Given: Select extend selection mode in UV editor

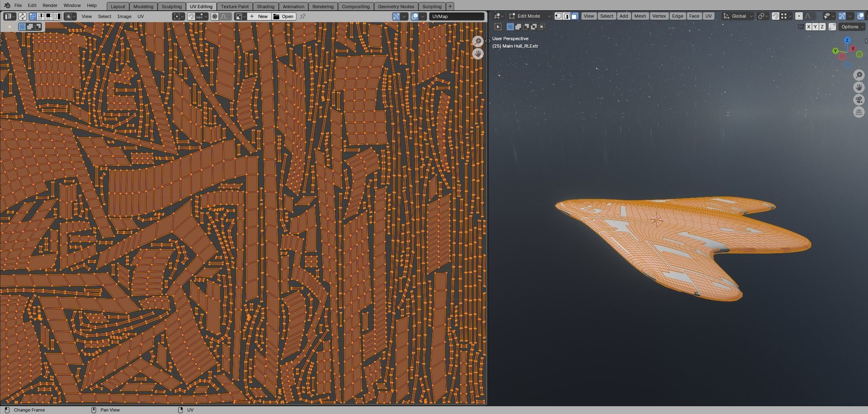Looking at the screenshot, I should (x=30, y=27).
